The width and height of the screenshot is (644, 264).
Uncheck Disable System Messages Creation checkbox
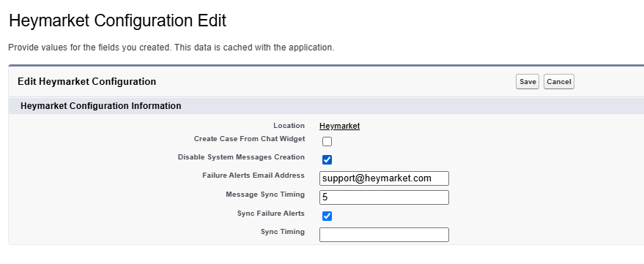327,160
